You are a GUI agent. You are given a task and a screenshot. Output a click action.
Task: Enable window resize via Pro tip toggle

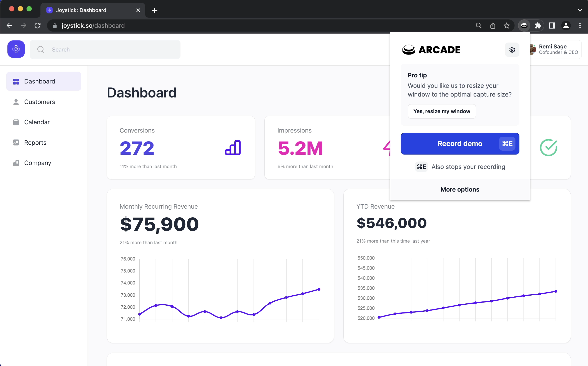pyautogui.click(x=442, y=111)
